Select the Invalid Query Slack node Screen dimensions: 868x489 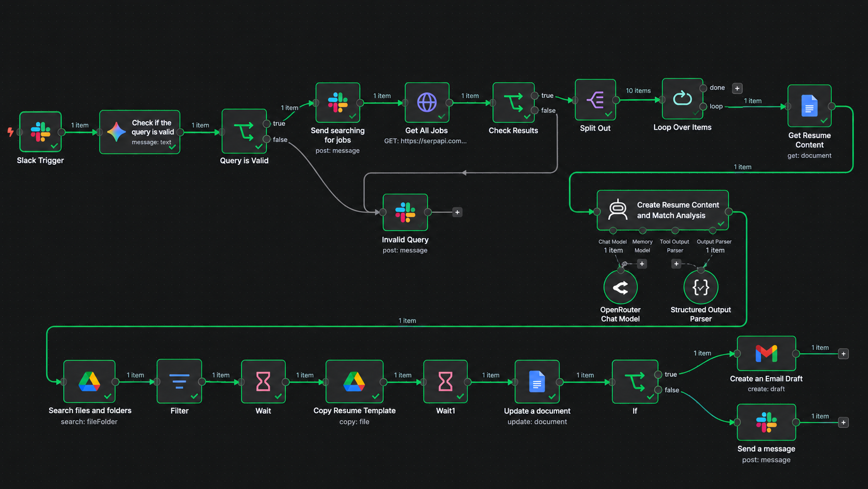click(405, 212)
